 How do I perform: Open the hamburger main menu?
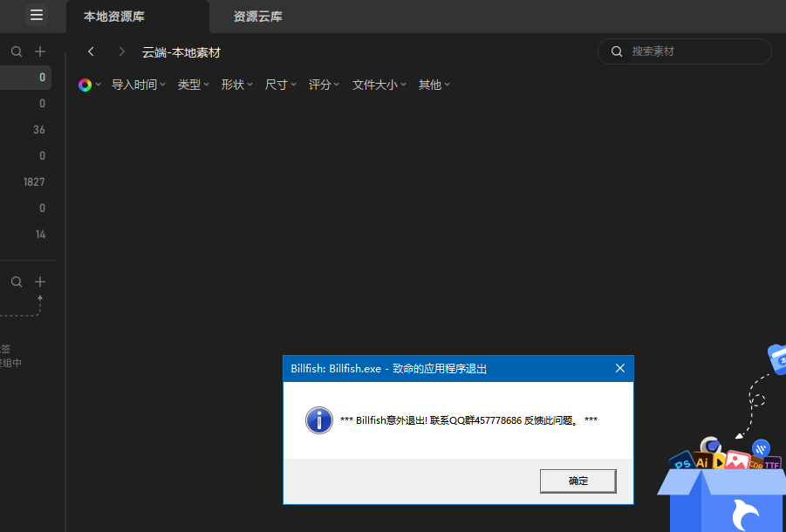coord(37,15)
